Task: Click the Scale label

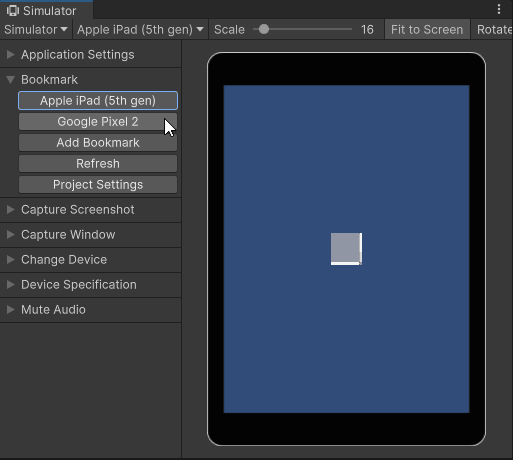Action: coord(229,30)
